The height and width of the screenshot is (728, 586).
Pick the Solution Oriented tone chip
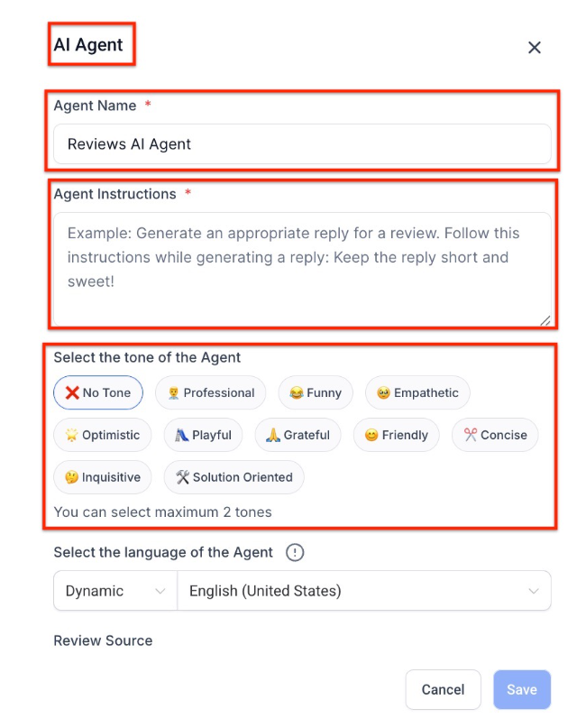tap(233, 477)
